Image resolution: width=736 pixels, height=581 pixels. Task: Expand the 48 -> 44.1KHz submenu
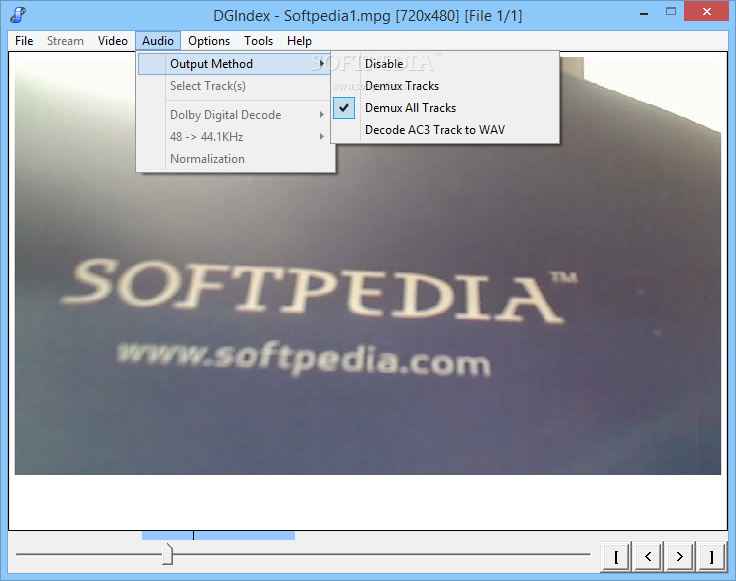click(x=236, y=137)
